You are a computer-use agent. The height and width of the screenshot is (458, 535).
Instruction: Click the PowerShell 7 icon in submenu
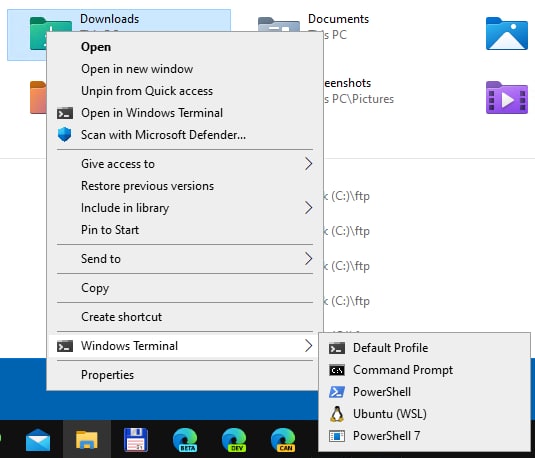coord(337,436)
